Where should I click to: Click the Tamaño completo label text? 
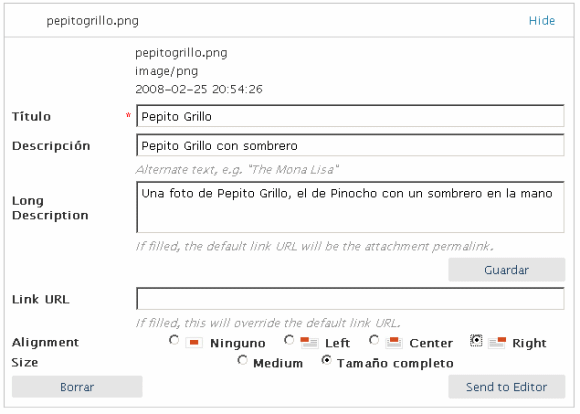click(x=395, y=363)
